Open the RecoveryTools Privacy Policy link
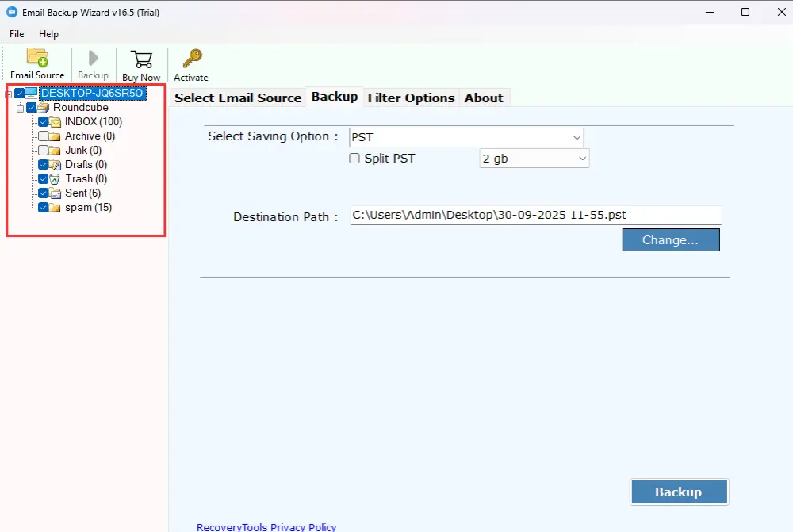The image size is (793, 532). click(266, 527)
